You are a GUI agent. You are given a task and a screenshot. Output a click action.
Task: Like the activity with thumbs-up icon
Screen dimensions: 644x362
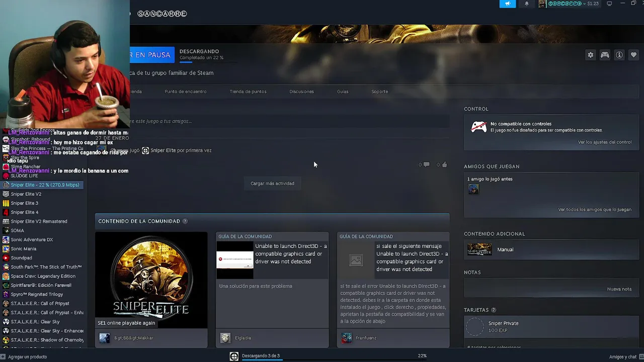point(444,164)
